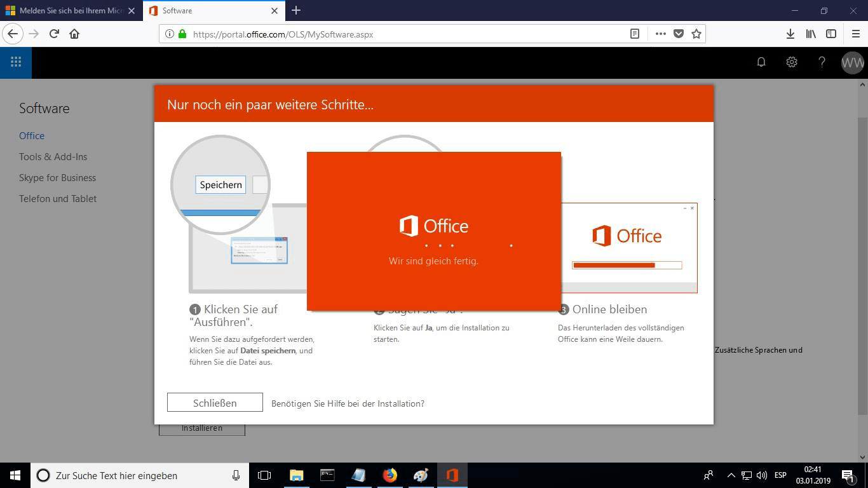Open the page actions three-dots menu
This screenshot has height=488, width=868.
[x=660, y=34]
